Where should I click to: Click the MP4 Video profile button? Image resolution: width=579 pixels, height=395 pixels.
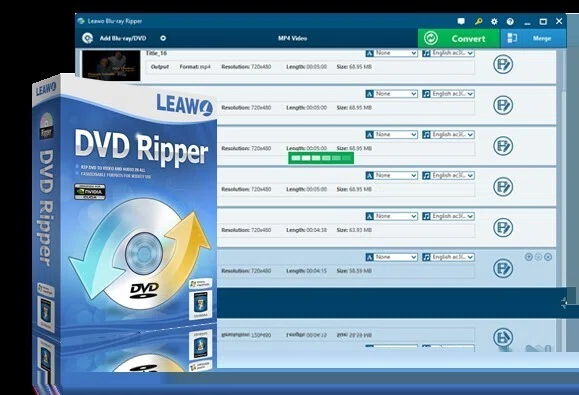[292, 38]
